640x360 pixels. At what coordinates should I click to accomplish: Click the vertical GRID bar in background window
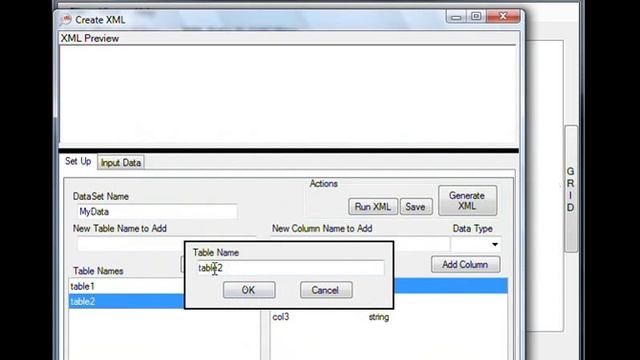[x=571, y=189]
